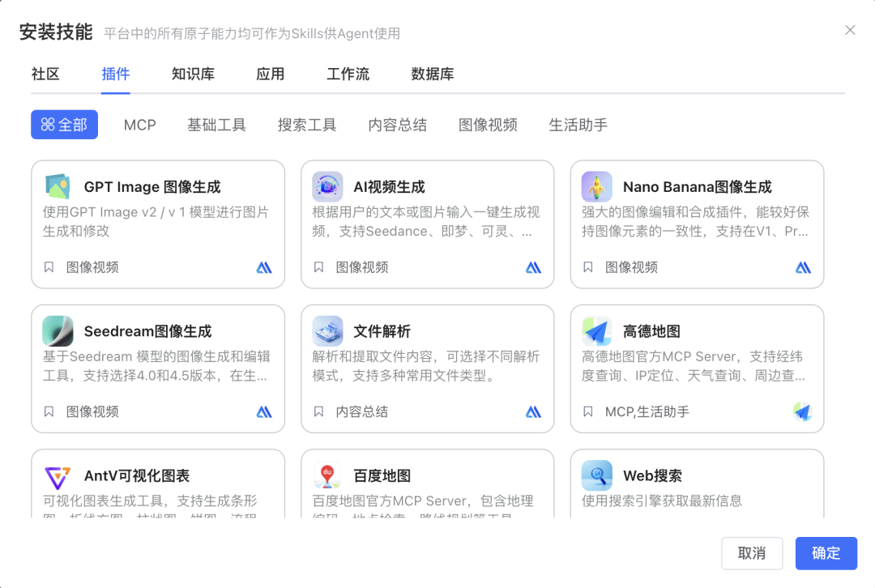The height and width of the screenshot is (588, 875).
Task: Select the Web搜索 card title
Action: point(652,476)
